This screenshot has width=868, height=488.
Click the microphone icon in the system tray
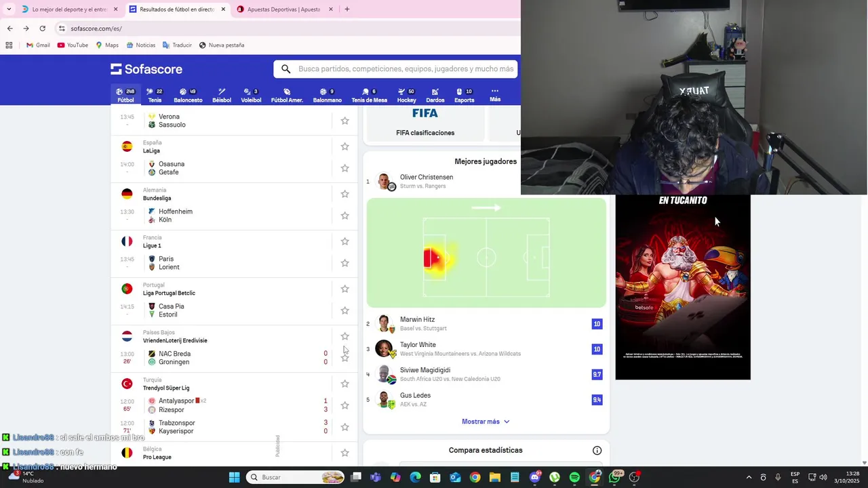[778, 477]
